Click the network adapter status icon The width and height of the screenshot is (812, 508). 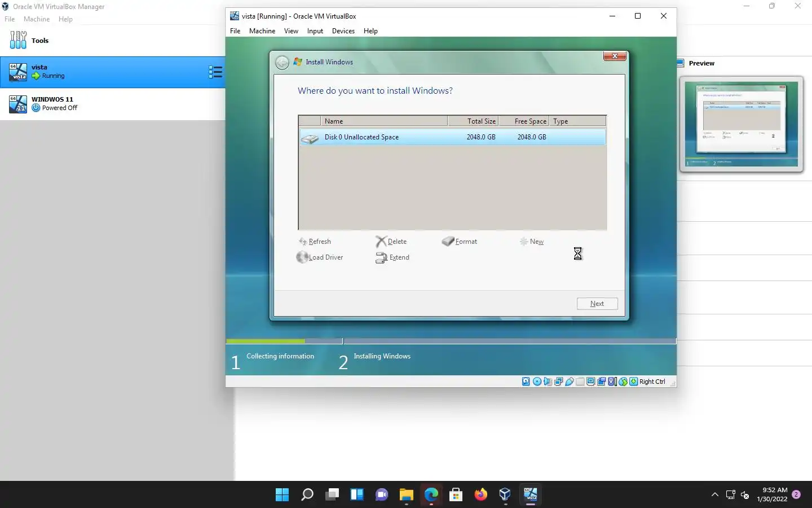point(558,382)
